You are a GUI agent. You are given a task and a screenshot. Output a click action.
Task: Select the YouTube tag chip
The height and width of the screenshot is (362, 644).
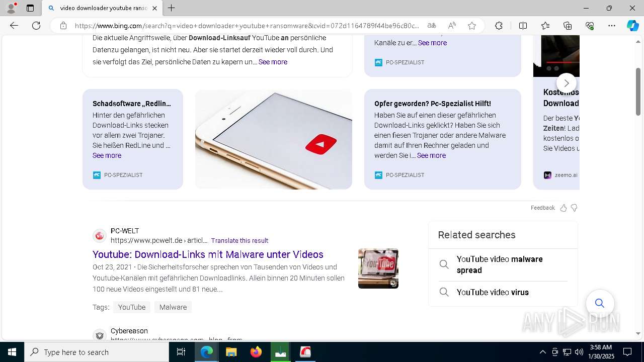pos(132,307)
